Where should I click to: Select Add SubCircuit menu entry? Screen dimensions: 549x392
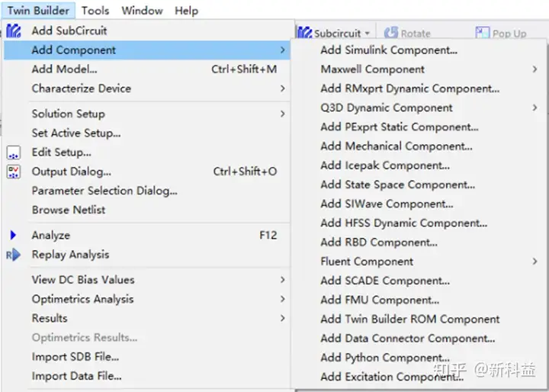[147, 31]
